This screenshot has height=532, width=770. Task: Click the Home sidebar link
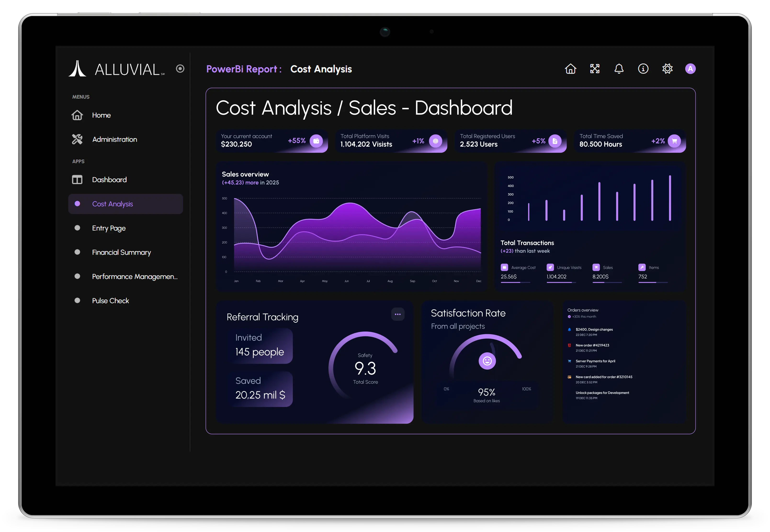tap(101, 115)
